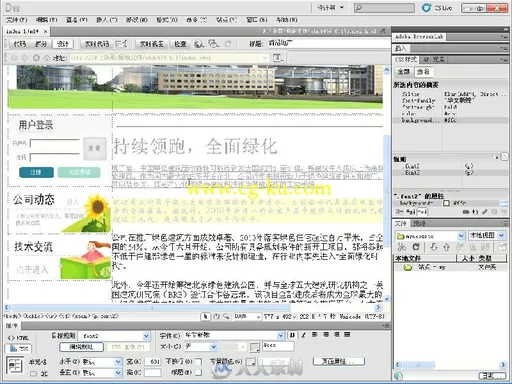Switch Properties panel to HTML mode
This screenshot has width=512, height=384.
(18, 338)
